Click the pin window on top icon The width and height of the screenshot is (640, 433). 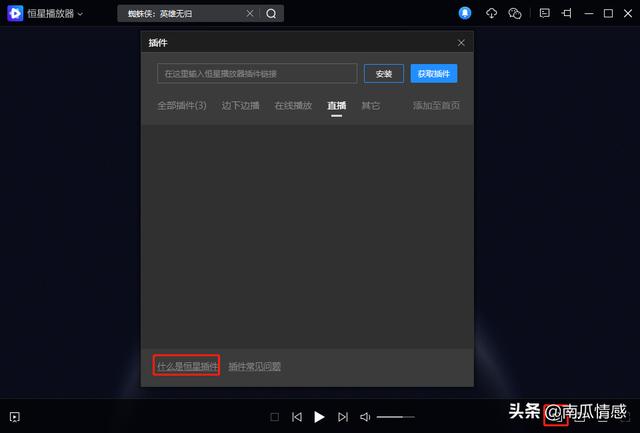pos(567,13)
